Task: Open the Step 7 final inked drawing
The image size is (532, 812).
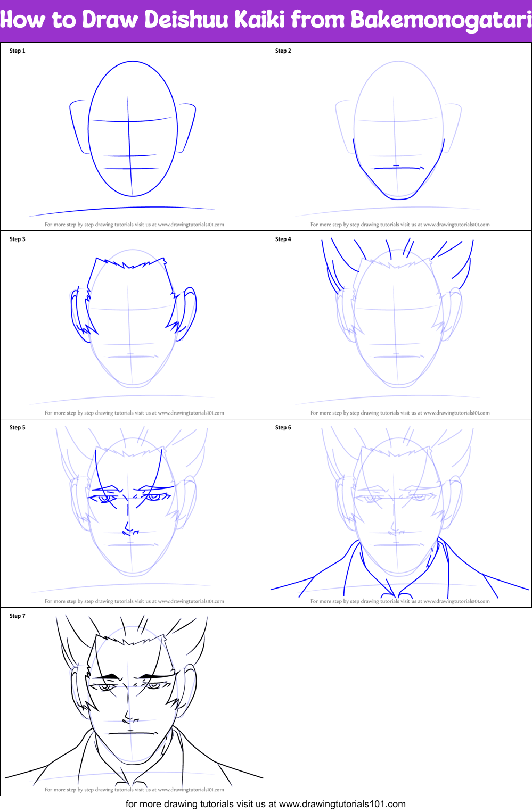Action: pyautogui.click(x=133, y=697)
